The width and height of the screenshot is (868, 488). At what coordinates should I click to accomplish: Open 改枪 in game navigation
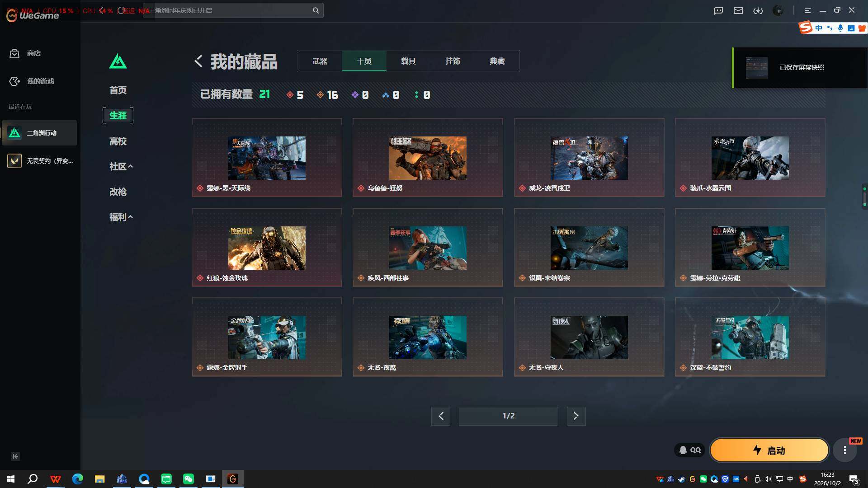click(x=118, y=192)
